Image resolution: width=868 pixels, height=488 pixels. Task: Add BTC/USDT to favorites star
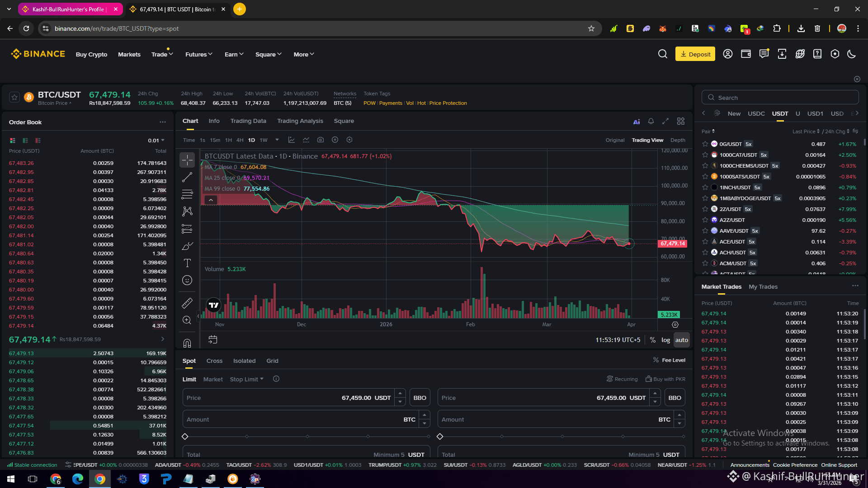tap(14, 97)
